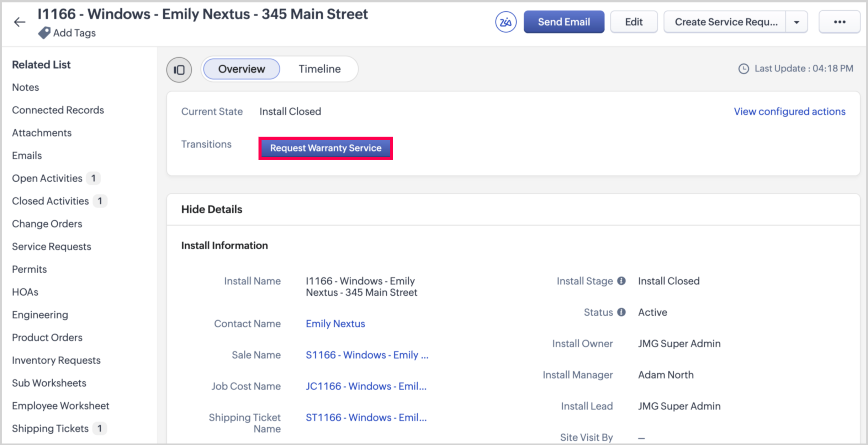
Task: Open View configured actions link
Action: click(x=789, y=112)
